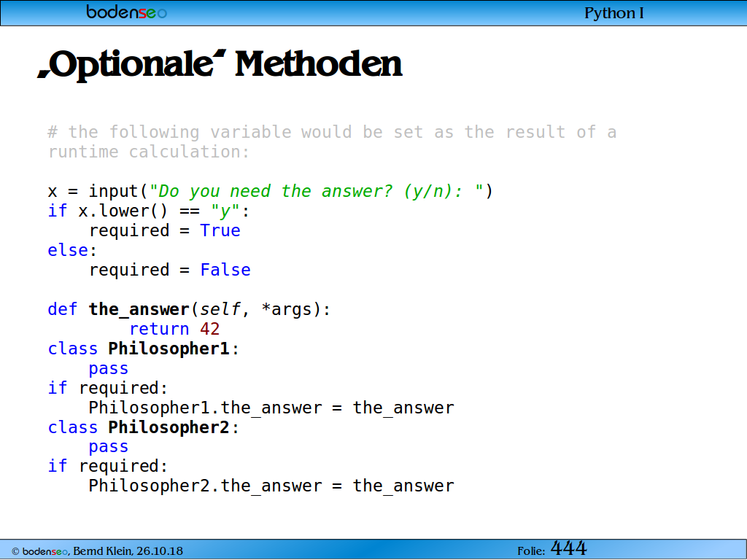Click 'if required:' above Philosopher1.the_answer
Screen dimensions: 747x560
tap(108, 388)
